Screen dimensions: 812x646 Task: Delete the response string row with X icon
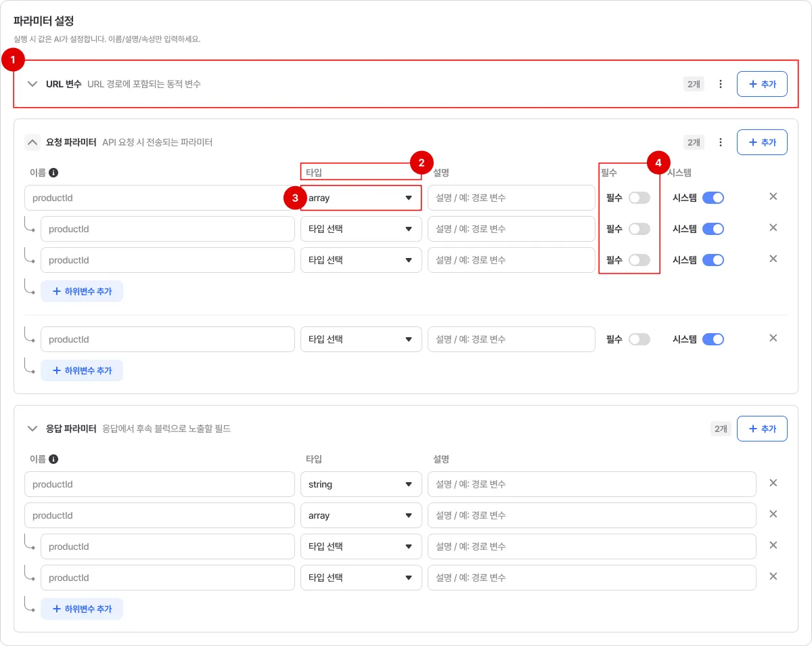coord(773,483)
